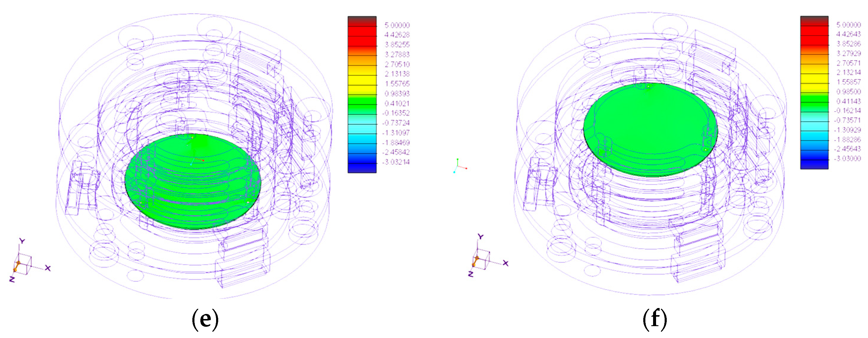The width and height of the screenshot is (868, 338).
Task: Click the (f) subfigure label
Action: tap(655, 319)
